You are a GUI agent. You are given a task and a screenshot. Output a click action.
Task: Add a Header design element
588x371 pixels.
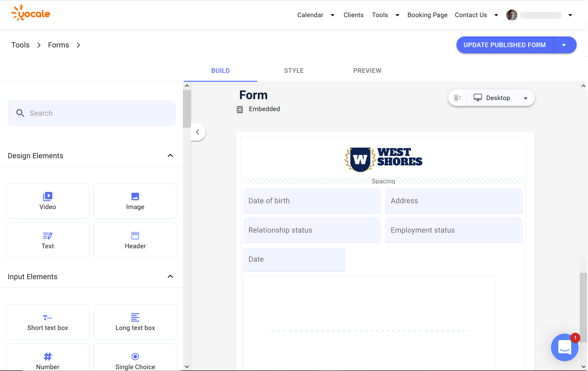tap(135, 240)
